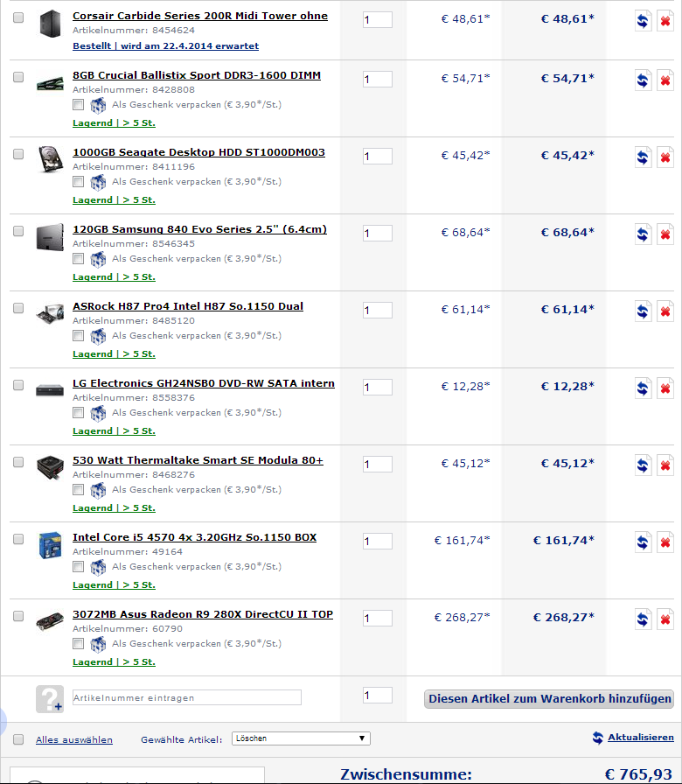Click Diesen Artikel zum Warenkorb hinzufügen button
The height and width of the screenshot is (784, 682).
549,699
